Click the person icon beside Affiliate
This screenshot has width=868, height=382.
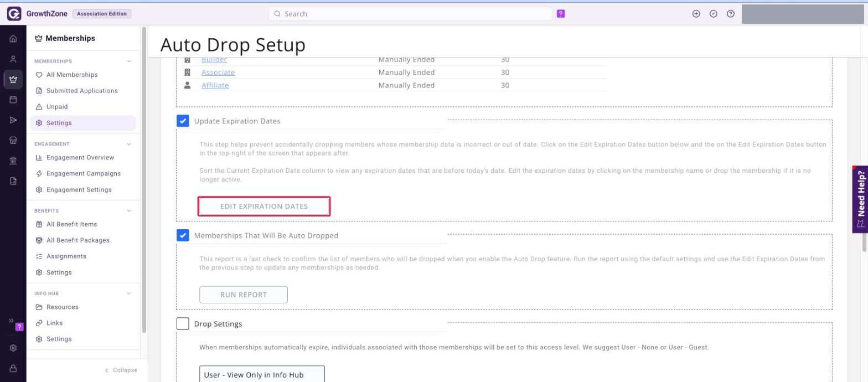point(187,85)
